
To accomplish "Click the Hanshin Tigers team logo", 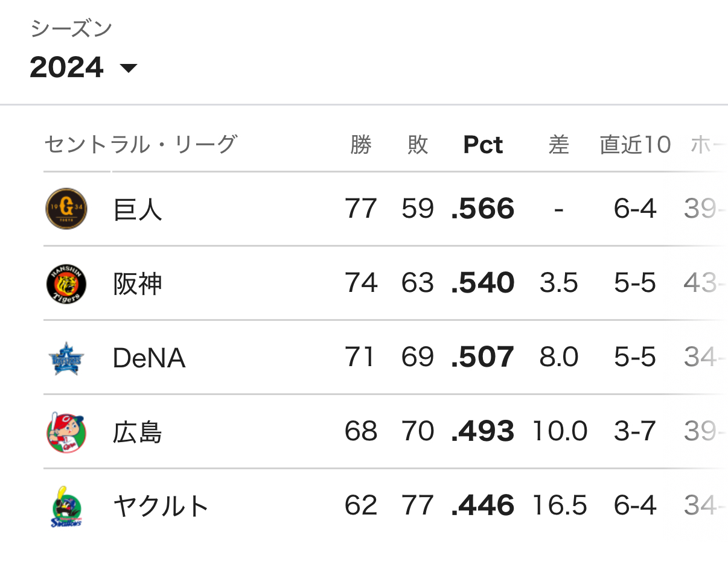I will click(66, 283).
